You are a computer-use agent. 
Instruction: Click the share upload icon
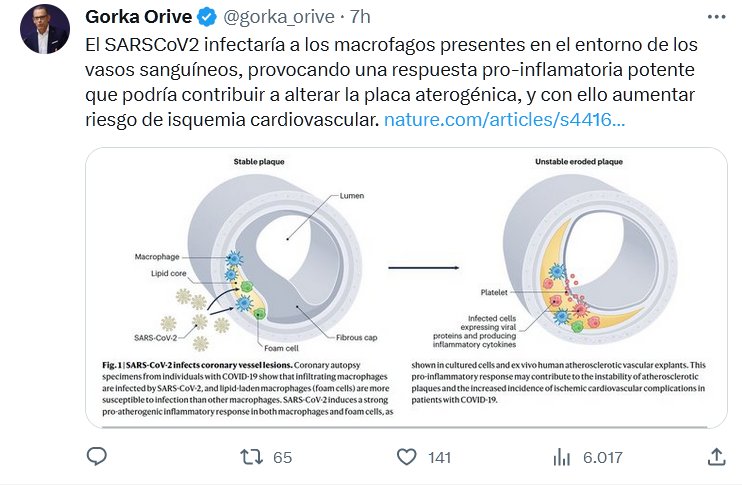click(x=716, y=457)
